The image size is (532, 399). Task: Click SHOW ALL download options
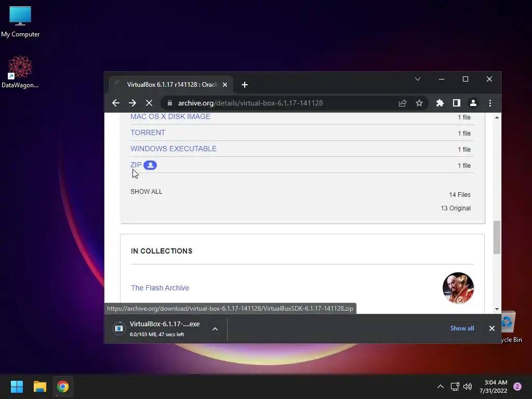pos(146,191)
